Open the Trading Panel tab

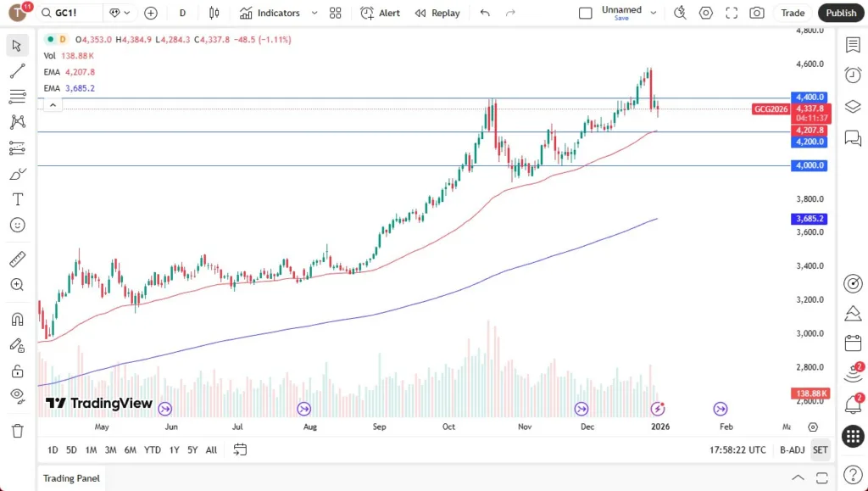(x=71, y=478)
